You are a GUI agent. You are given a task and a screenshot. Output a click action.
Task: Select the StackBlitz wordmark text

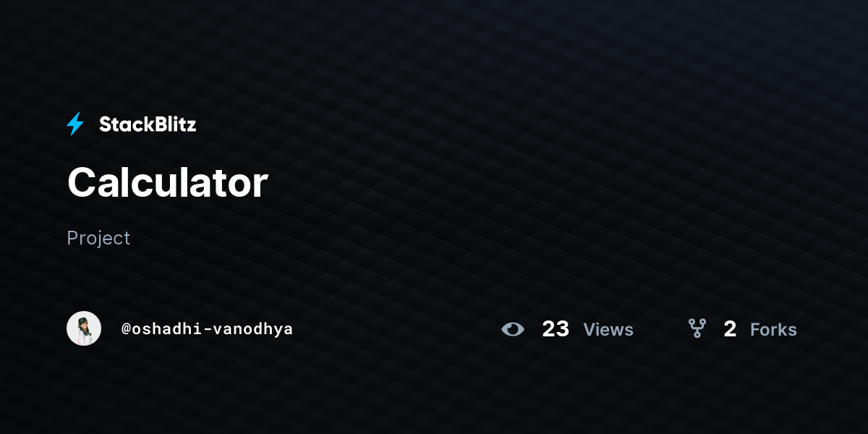(148, 124)
